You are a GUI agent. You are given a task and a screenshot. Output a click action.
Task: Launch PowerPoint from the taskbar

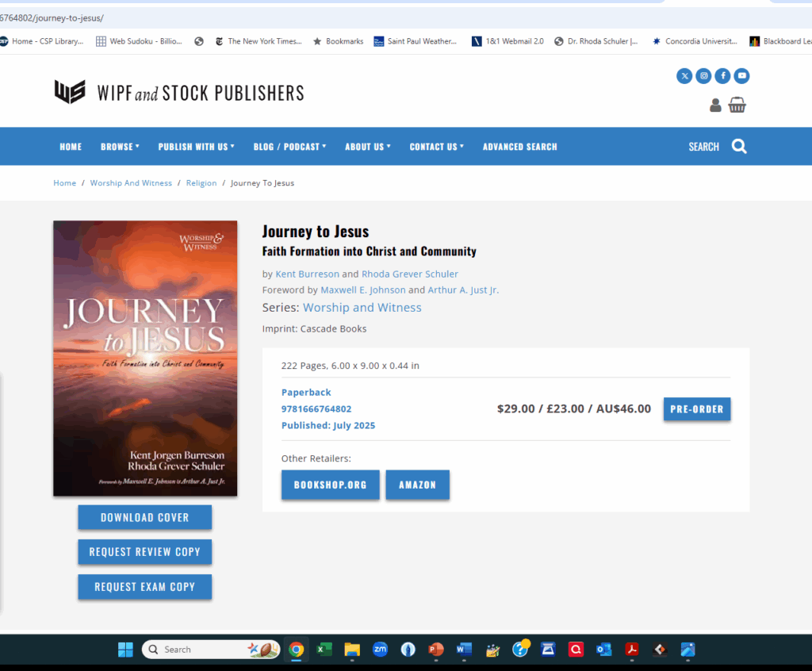tap(436, 650)
